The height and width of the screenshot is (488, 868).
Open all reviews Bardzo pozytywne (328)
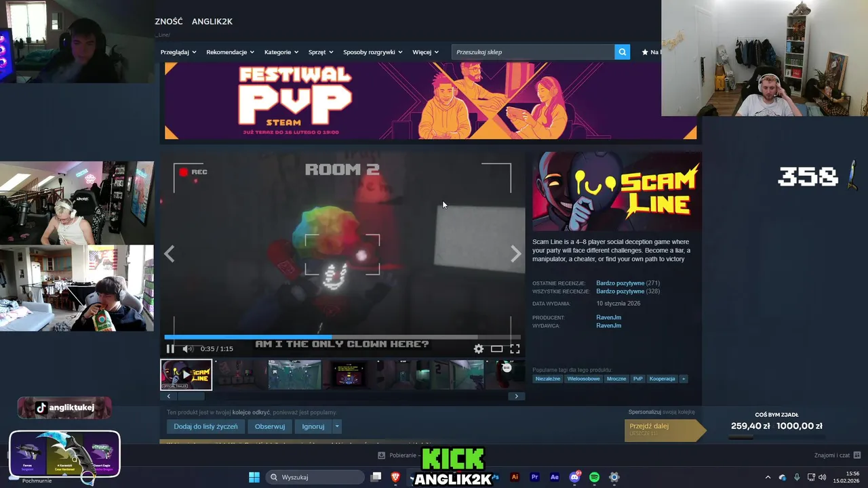point(628,291)
